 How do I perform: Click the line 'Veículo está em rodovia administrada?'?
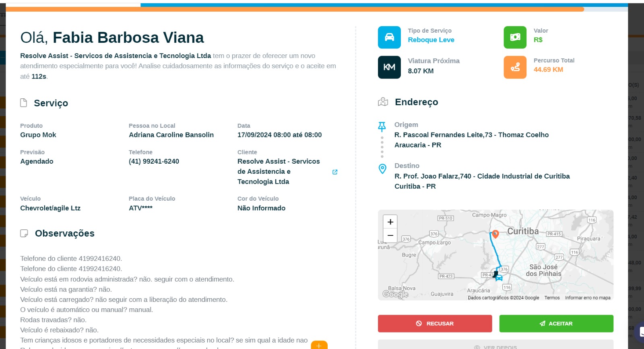point(127,279)
